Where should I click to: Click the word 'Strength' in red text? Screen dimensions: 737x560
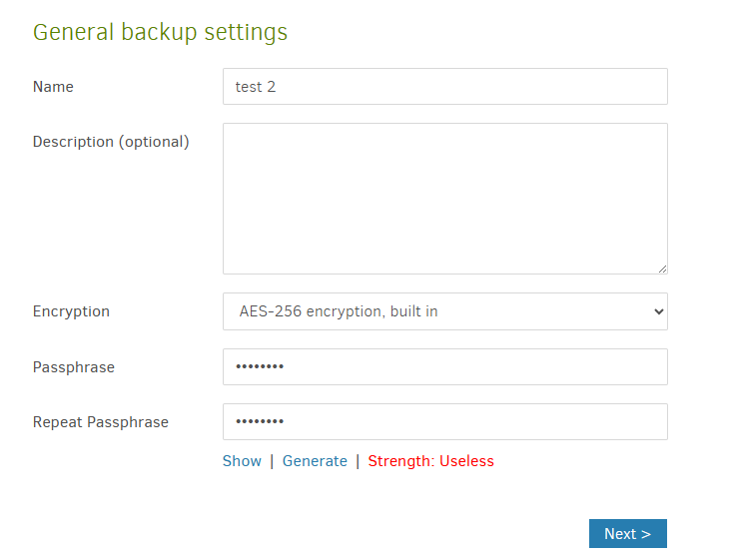coord(400,461)
